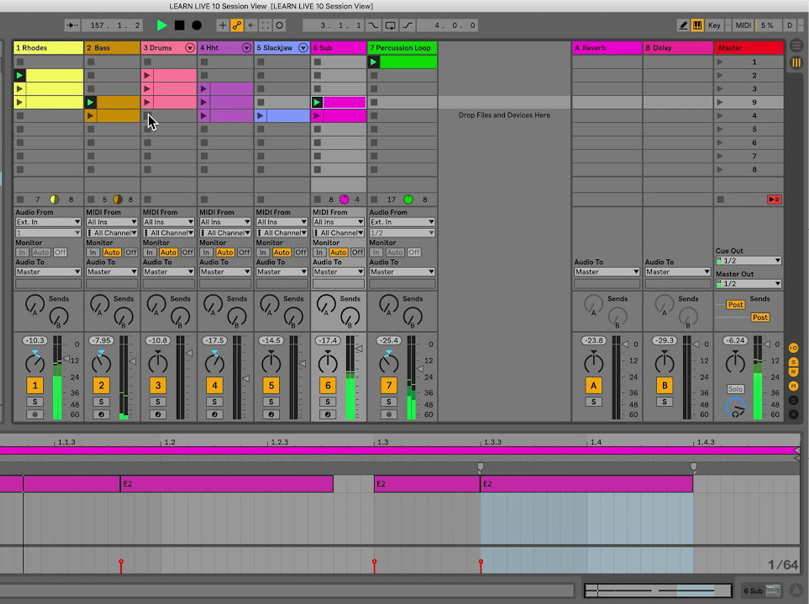Click the MIDI Arrangement Overdub plus icon
This screenshot has width=809, height=604.
coord(222,25)
